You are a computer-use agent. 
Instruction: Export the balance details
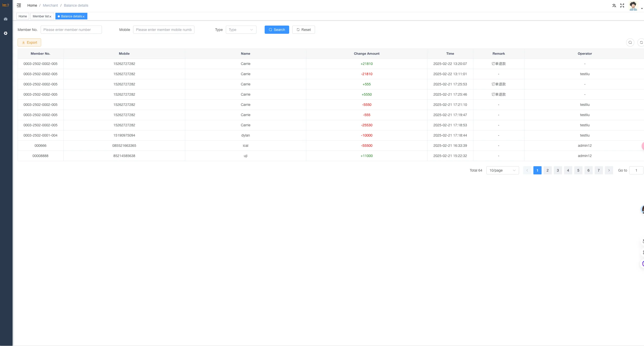[x=29, y=42]
